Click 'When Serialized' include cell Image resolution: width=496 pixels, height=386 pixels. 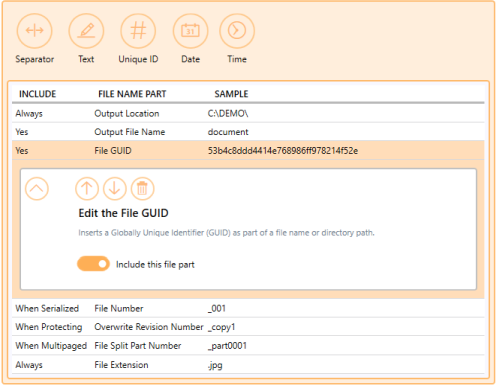47,309
